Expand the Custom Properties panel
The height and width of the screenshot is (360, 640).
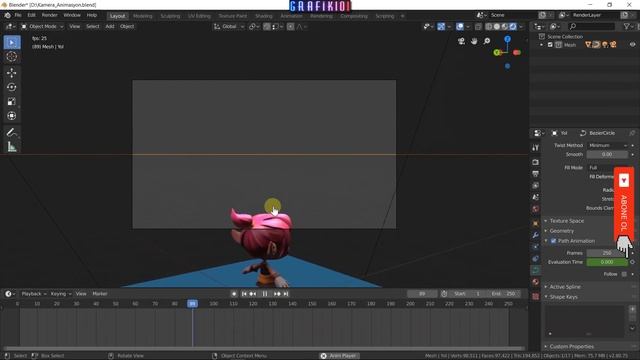coord(571,347)
